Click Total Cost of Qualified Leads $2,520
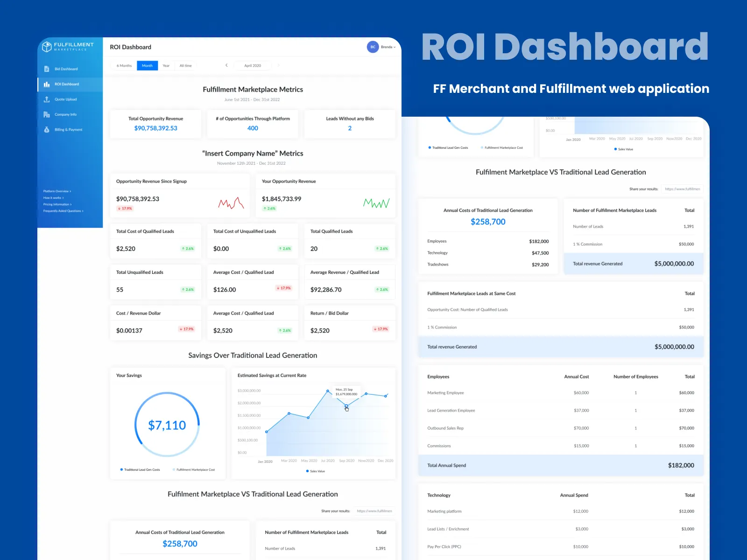 126,249
